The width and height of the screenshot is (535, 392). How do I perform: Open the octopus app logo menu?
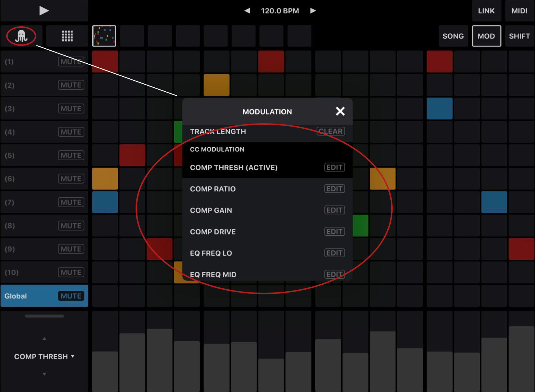tap(22, 36)
